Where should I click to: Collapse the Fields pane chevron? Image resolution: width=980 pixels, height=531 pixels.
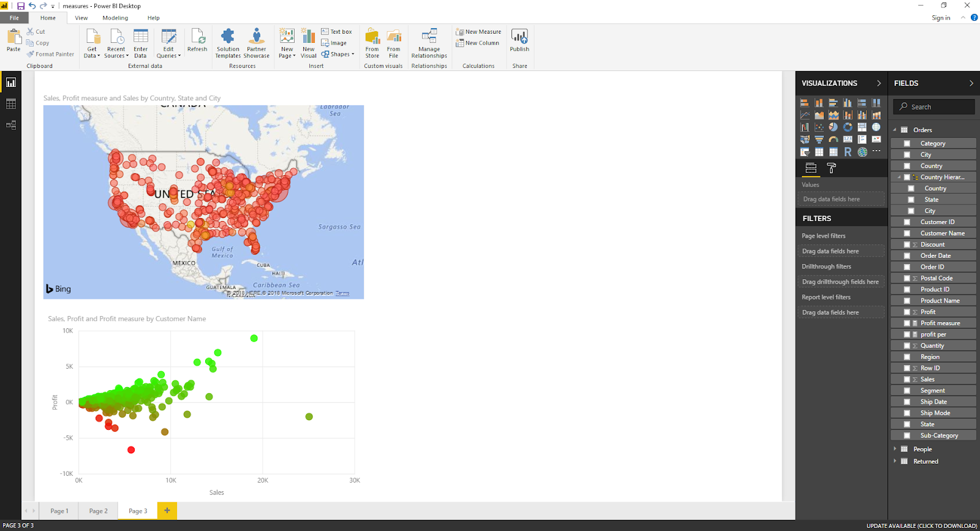pos(971,83)
